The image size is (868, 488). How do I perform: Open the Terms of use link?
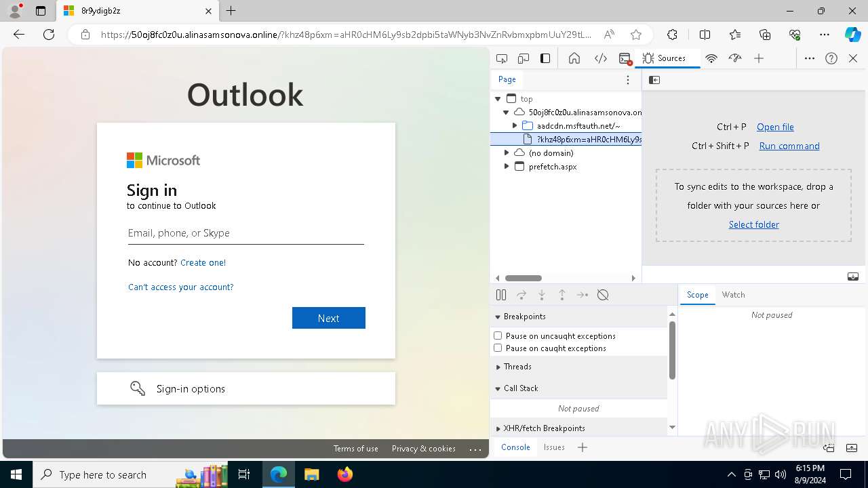point(356,449)
